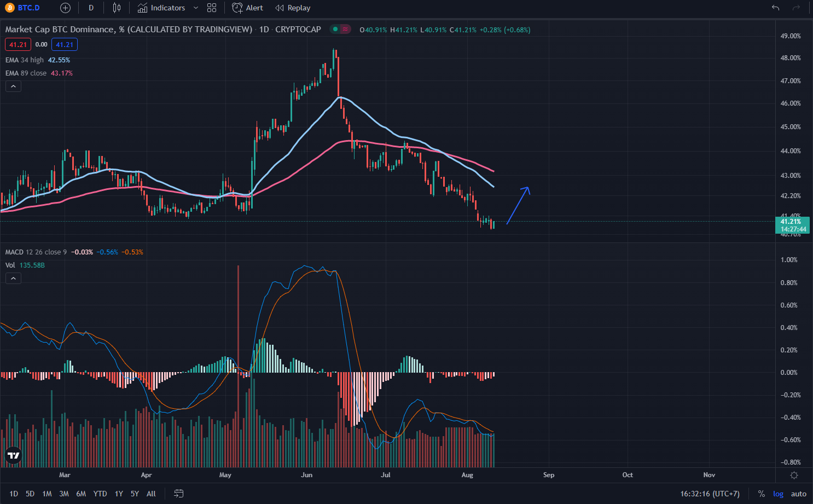Open the Indicators dropdown chevron
The image size is (813, 504).
coord(195,8)
